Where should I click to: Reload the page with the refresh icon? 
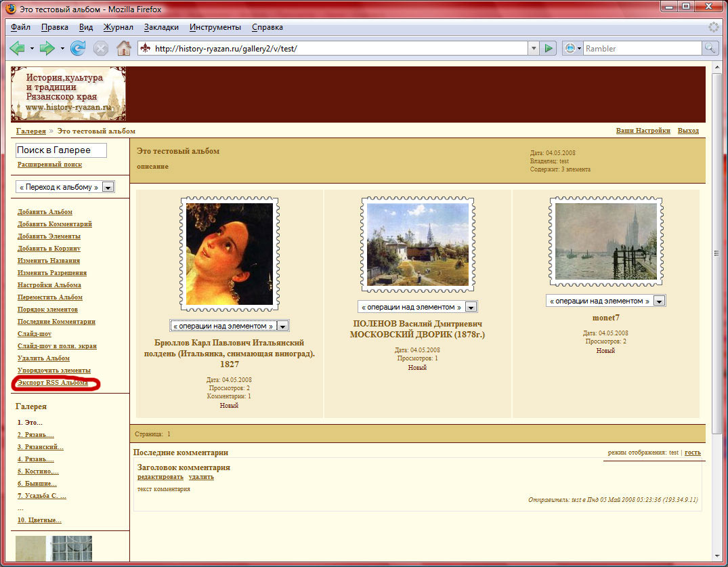pyautogui.click(x=77, y=48)
